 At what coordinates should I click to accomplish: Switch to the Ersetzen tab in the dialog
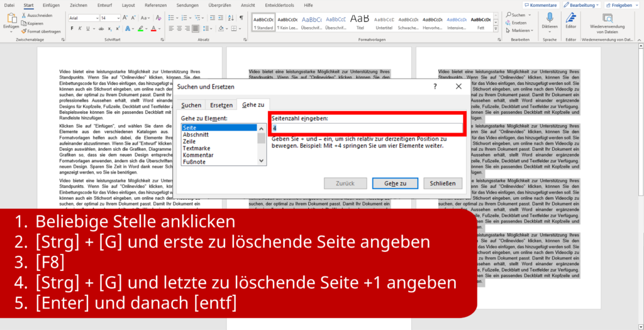click(x=221, y=105)
